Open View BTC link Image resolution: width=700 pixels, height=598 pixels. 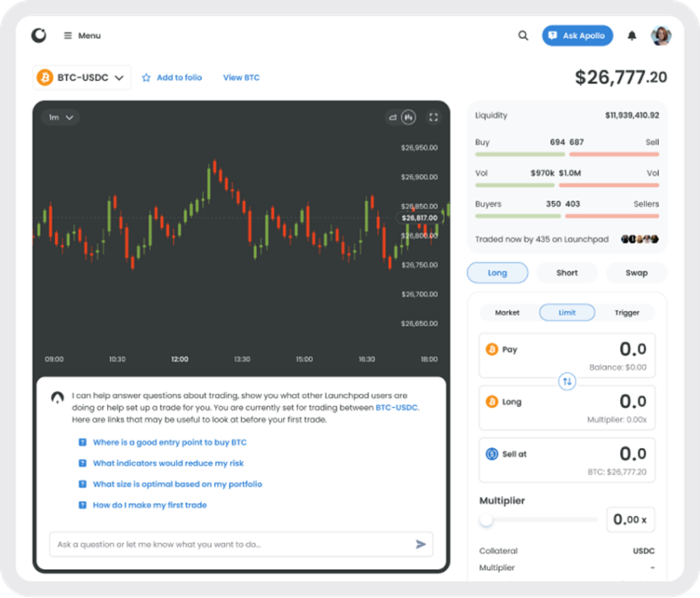click(241, 77)
